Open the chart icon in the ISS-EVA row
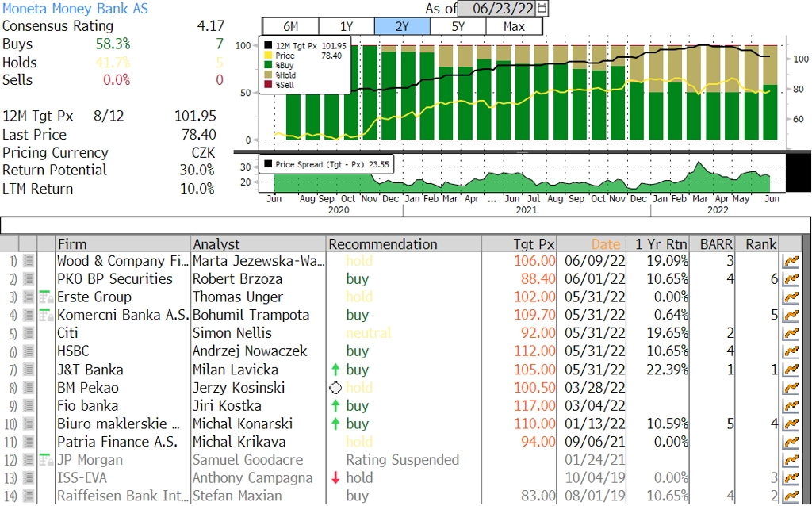Screen dimensions: 812x506 click(791, 478)
